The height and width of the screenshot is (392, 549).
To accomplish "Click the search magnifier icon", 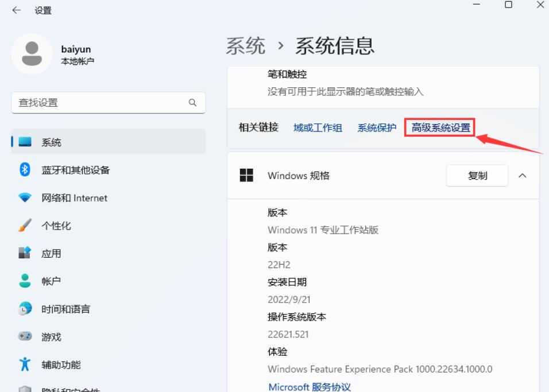I will pyautogui.click(x=192, y=103).
